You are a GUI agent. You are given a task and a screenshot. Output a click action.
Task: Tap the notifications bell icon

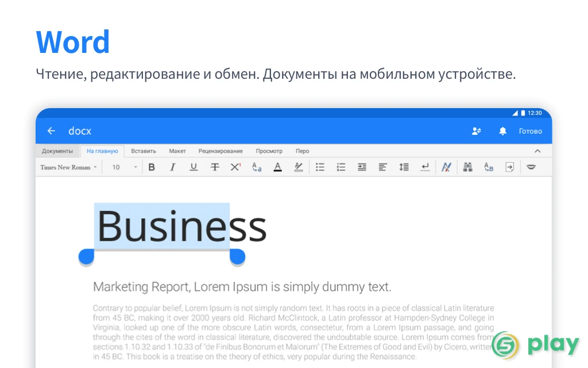[x=502, y=131]
